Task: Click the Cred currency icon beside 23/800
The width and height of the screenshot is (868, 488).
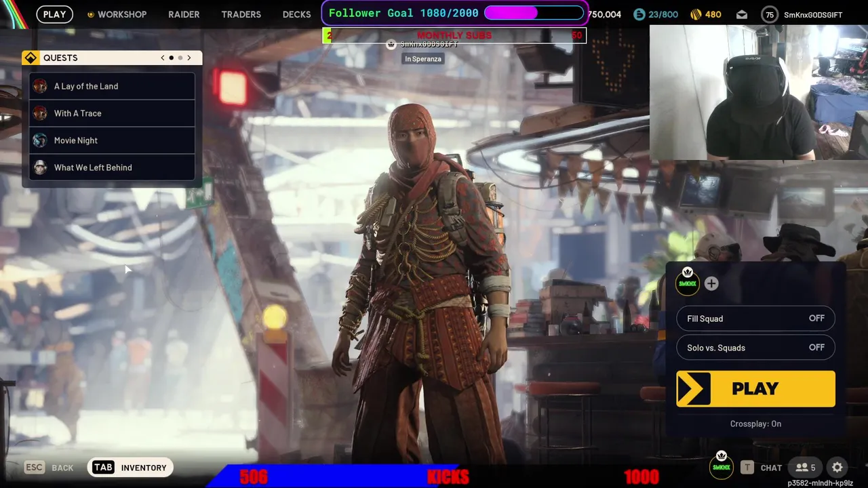Action: pos(639,14)
